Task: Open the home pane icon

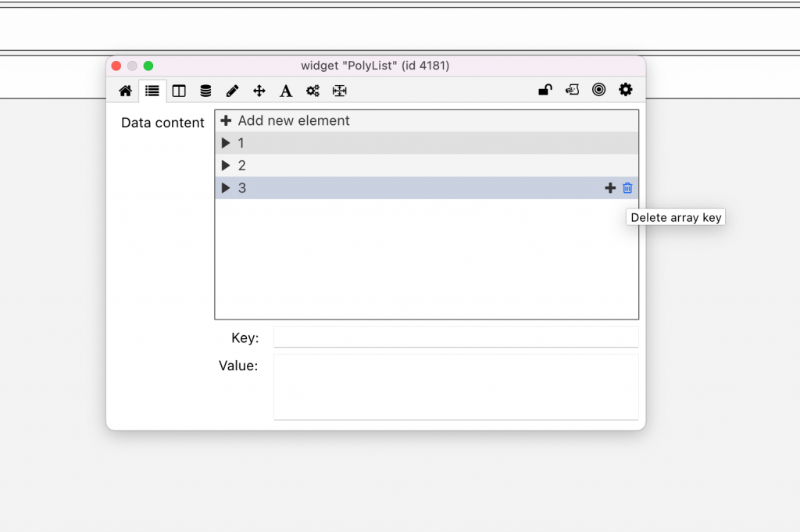Action: (125, 91)
